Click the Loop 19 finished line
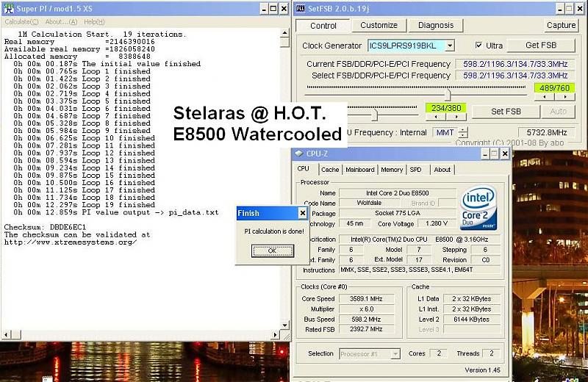Viewport: 588px width, 382px height. pos(84,205)
